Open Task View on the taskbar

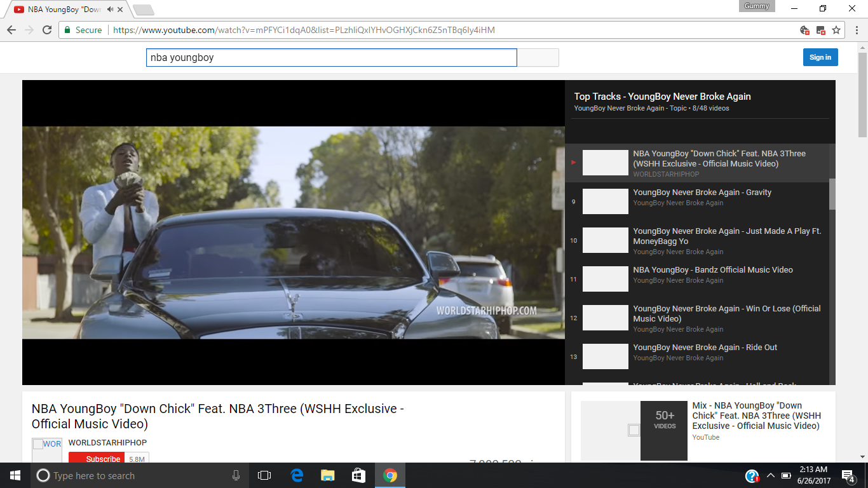[264, 475]
